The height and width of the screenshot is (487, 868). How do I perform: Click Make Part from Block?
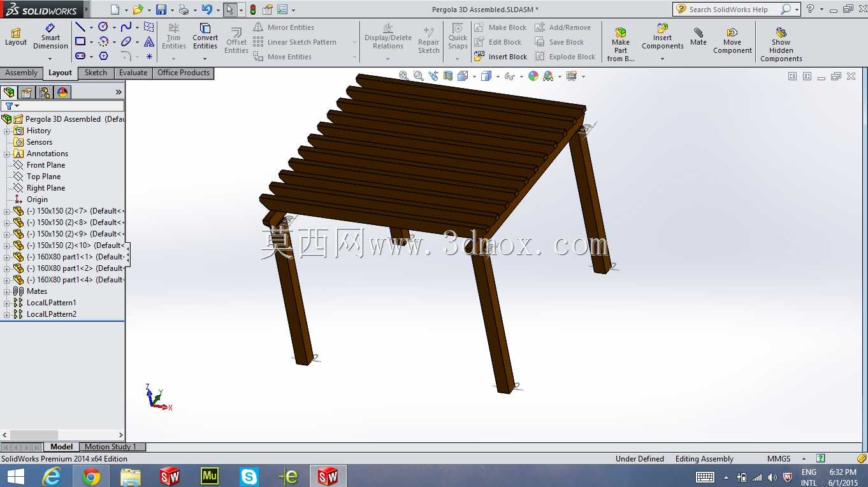[x=621, y=44]
